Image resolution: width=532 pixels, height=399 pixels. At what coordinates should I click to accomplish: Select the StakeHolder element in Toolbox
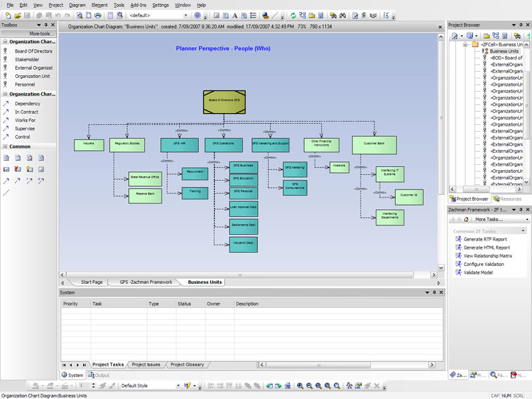(x=27, y=59)
